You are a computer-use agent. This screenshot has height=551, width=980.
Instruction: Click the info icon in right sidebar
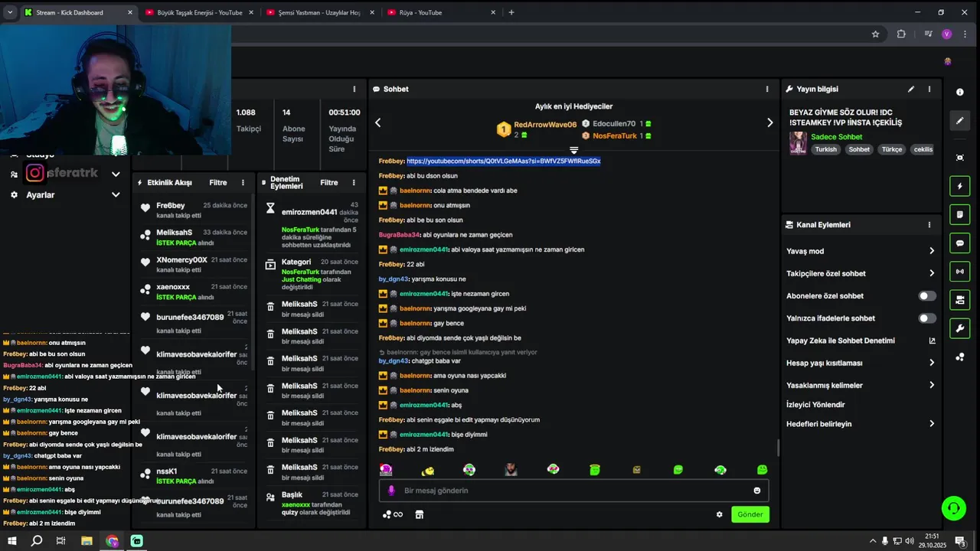point(959,92)
